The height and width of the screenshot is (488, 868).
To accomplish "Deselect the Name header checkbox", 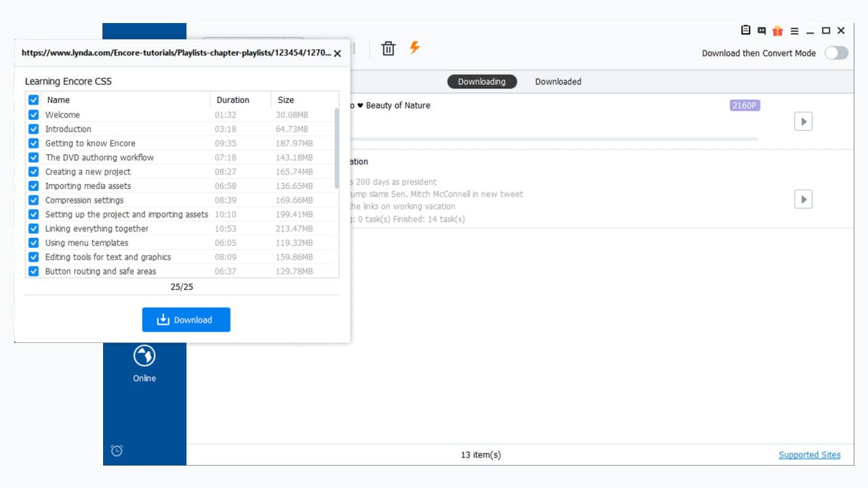I will point(33,100).
